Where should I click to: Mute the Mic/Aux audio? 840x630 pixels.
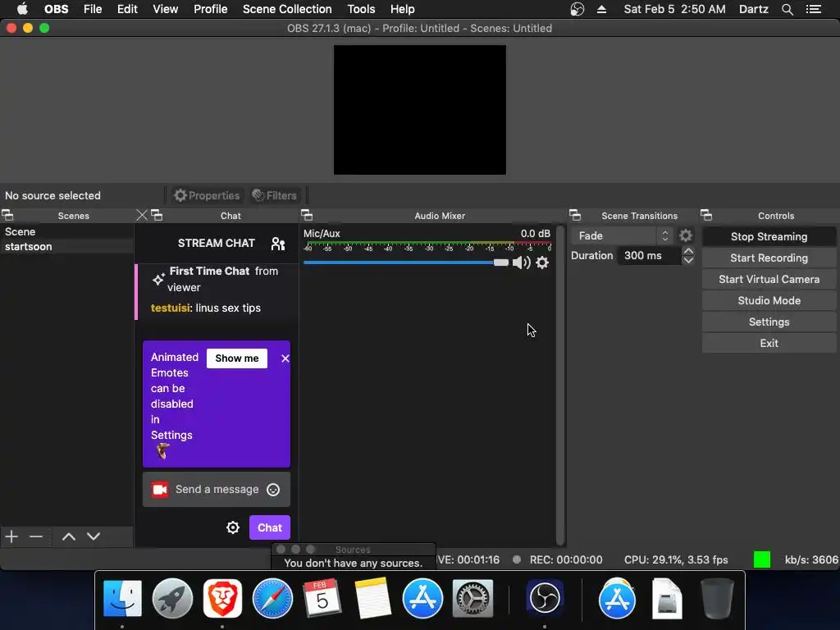521,262
